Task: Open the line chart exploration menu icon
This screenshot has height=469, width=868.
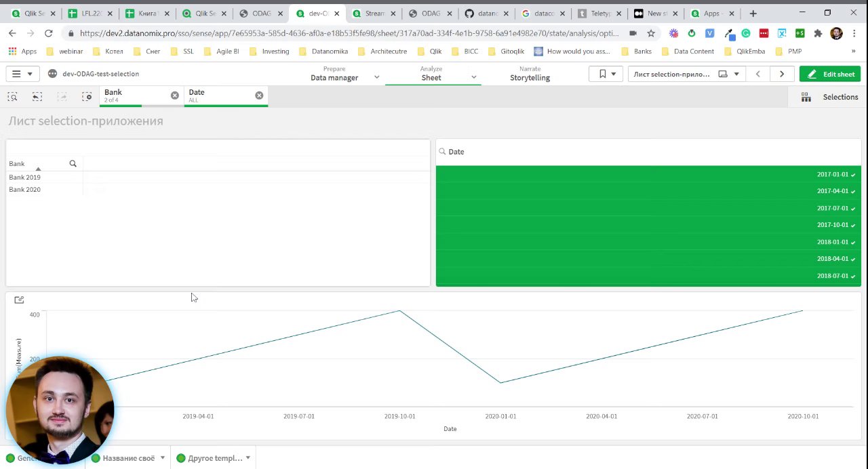Action: point(19,300)
